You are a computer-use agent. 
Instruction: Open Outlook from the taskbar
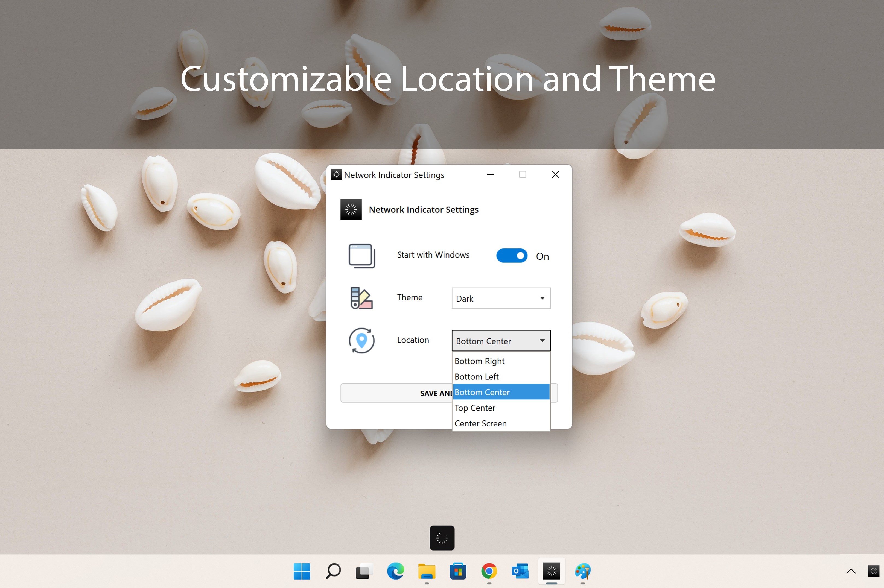click(x=520, y=571)
